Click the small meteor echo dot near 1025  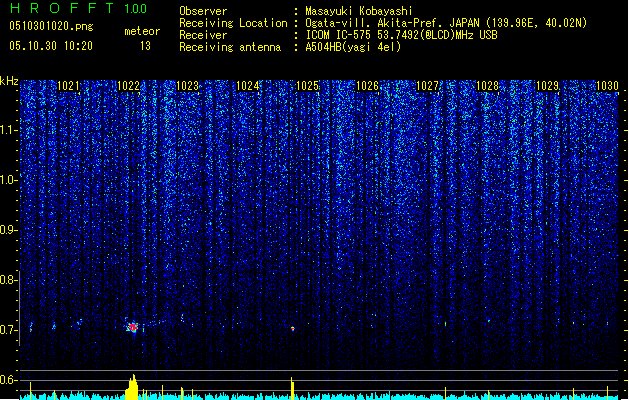pyautogui.click(x=293, y=329)
